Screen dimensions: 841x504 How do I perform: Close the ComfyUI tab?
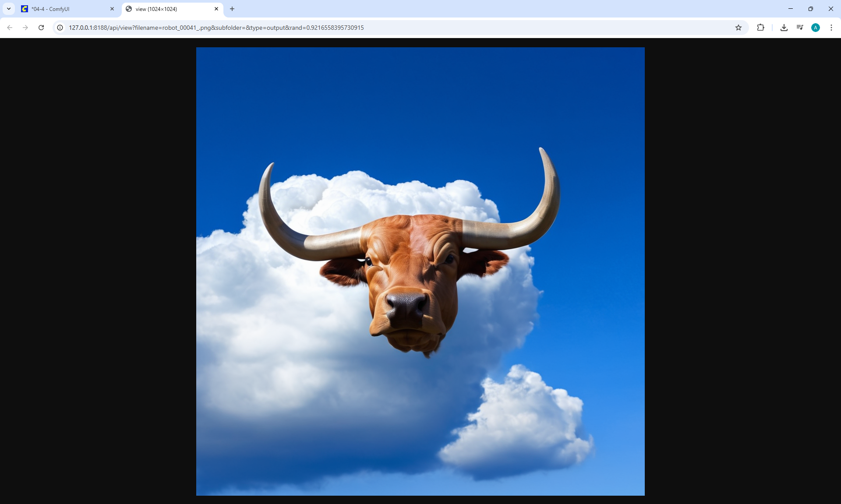pyautogui.click(x=112, y=9)
